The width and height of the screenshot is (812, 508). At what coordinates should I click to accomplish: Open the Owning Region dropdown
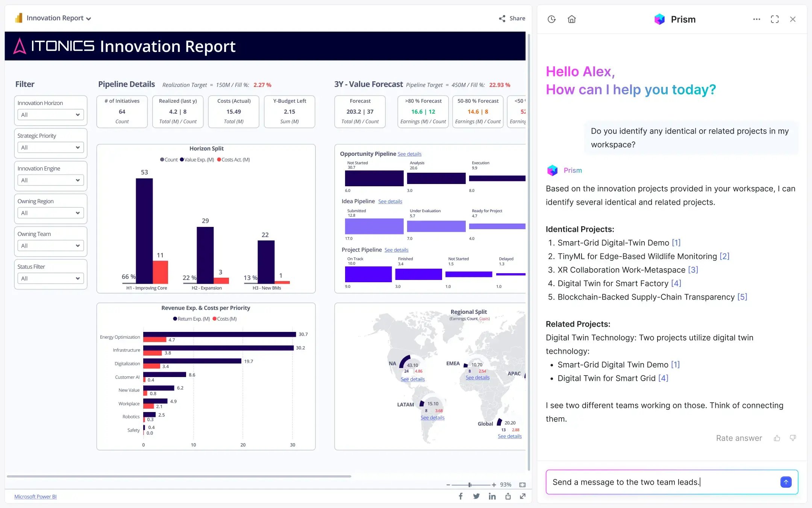coord(50,213)
